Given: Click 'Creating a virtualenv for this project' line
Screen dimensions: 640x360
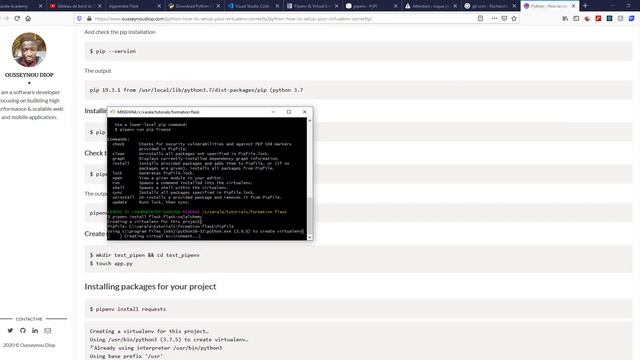Looking at the screenshot, I should coord(149,331).
